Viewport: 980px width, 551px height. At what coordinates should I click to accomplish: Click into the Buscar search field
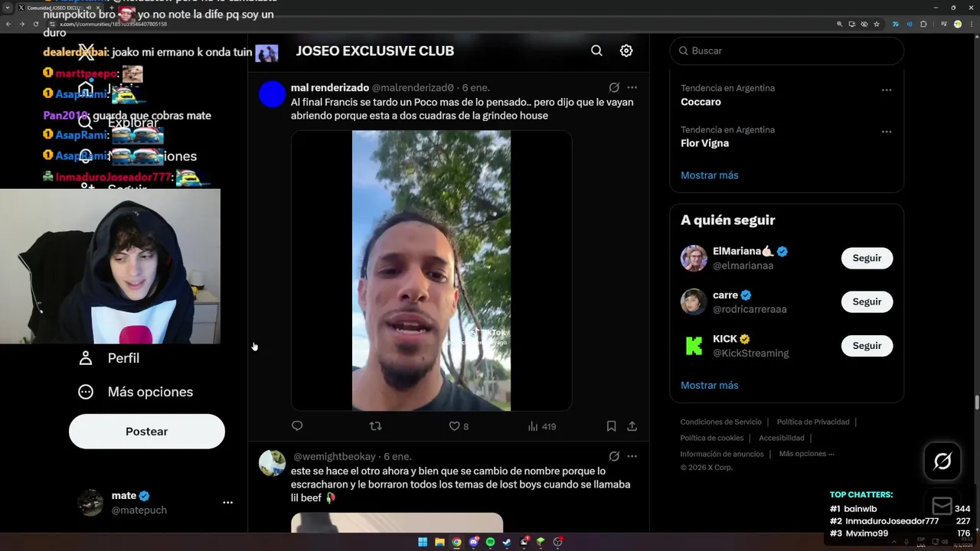click(787, 51)
